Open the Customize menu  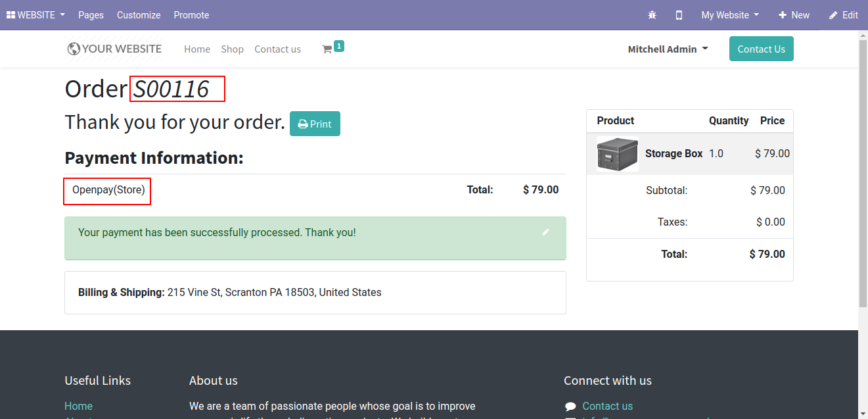pos(139,15)
